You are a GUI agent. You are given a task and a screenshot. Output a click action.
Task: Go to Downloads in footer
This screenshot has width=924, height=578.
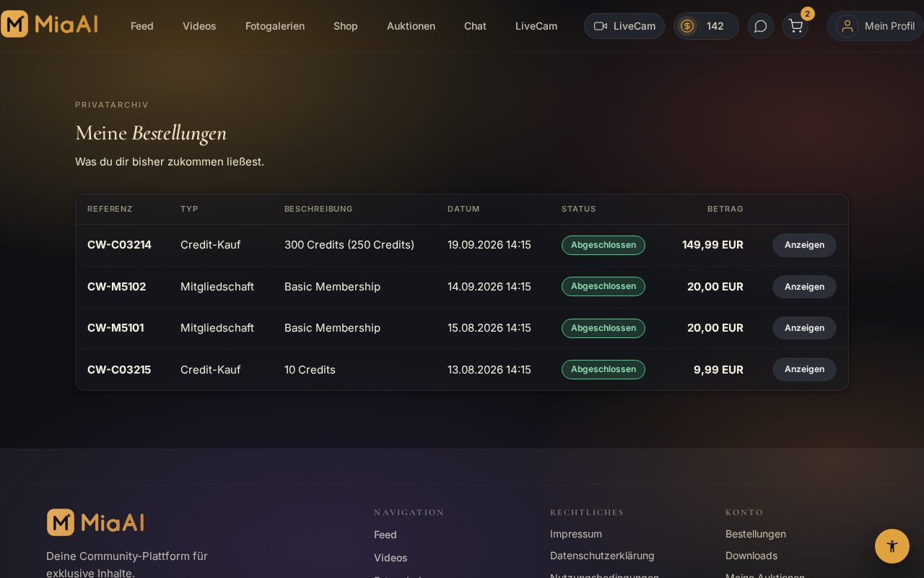[751, 556]
